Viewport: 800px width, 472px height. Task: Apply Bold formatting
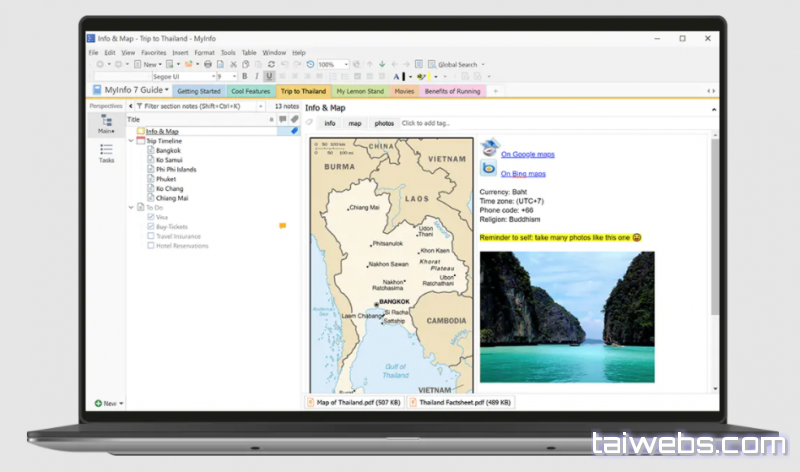click(x=244, y=76)
